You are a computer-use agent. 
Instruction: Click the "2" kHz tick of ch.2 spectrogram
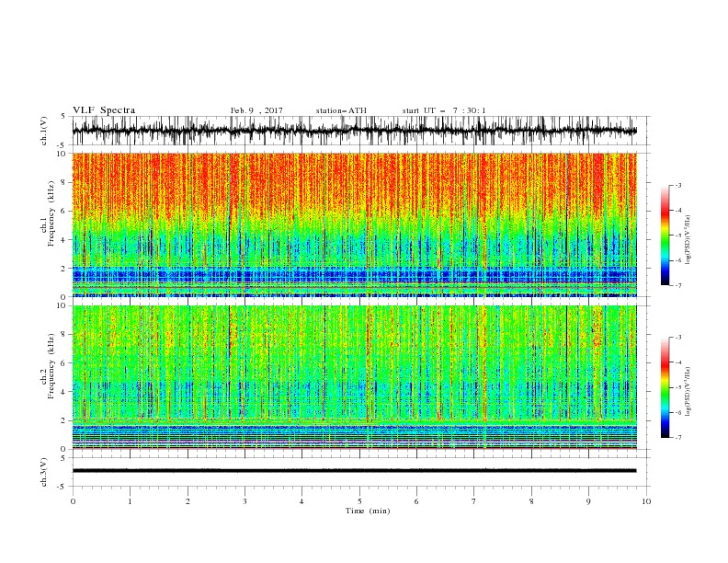point(63,420)
